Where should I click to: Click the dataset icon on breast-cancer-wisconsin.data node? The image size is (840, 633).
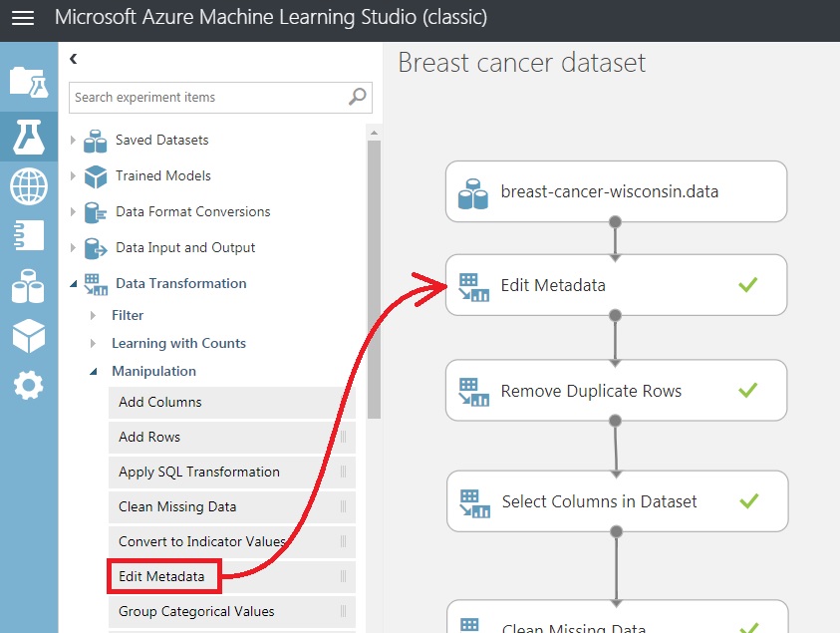point(473,193)
